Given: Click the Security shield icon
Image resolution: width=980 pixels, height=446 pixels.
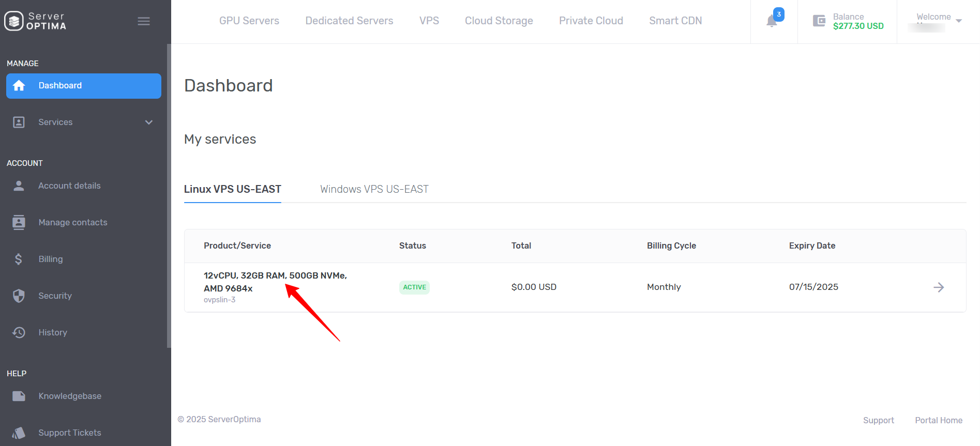Looking at the screenshot, I should point(19,296).
